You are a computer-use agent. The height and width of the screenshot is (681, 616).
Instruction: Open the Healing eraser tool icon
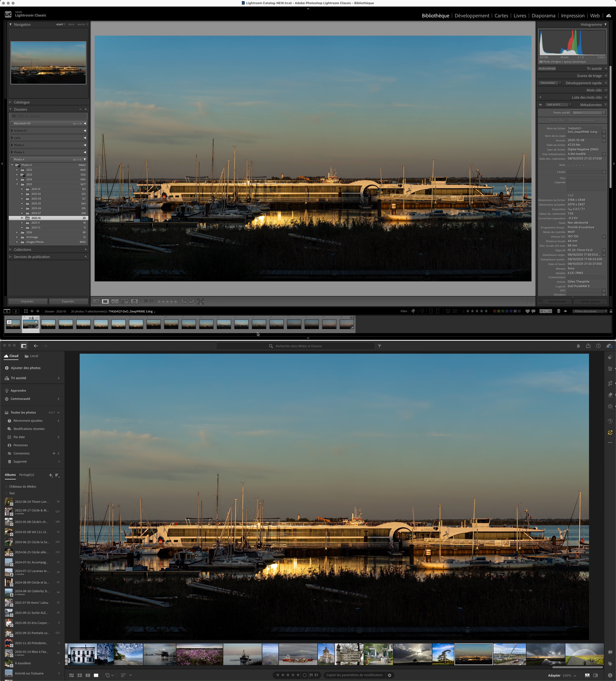(610, 395)
